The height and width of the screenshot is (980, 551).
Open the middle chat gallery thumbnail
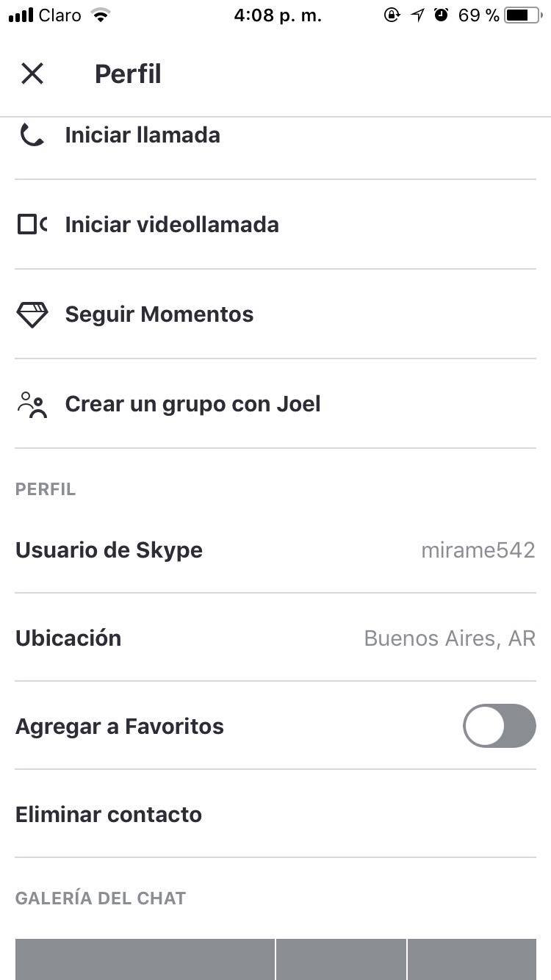[x=341, y=959]
